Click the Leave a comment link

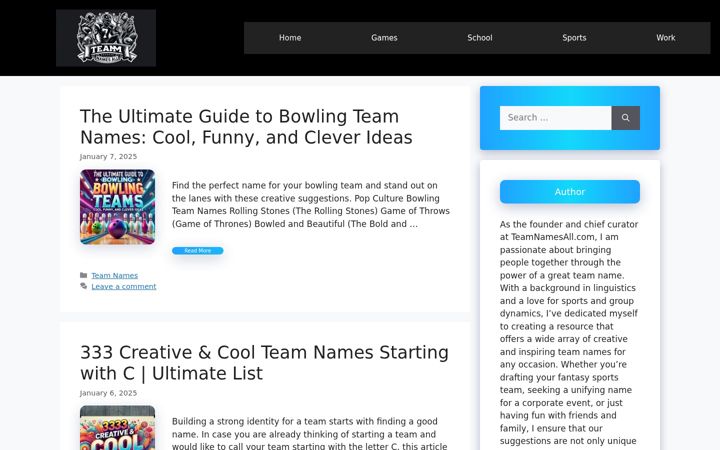124,287
